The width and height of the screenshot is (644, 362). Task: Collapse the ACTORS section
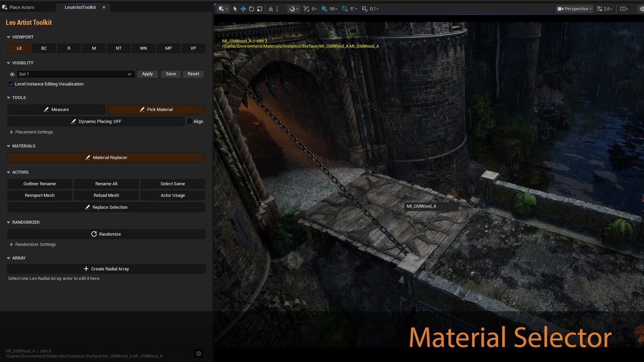click(x=9, y=172)
